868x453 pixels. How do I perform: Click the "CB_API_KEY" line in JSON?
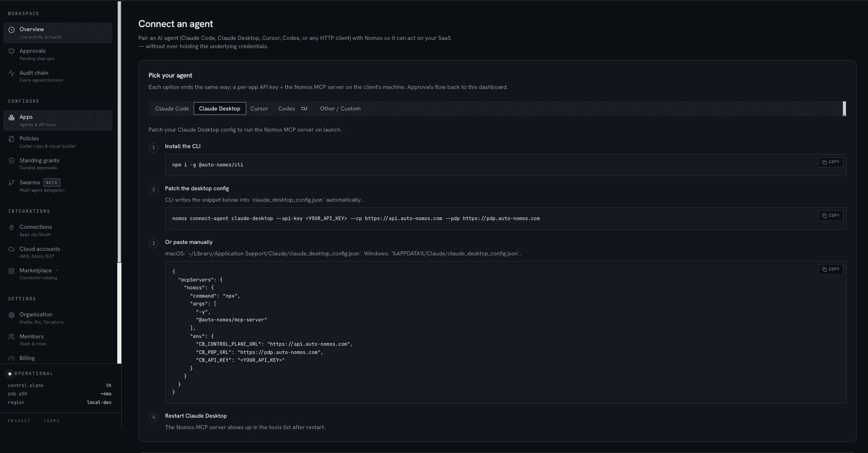tap(240, 360)
